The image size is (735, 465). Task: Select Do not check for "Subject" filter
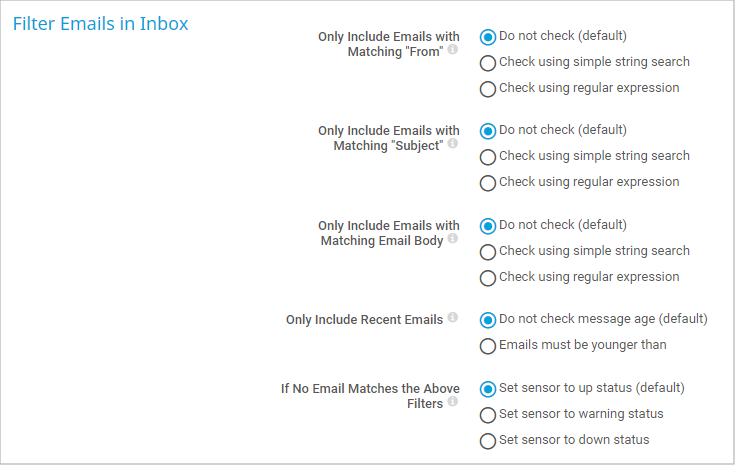[x=488, y=131]
